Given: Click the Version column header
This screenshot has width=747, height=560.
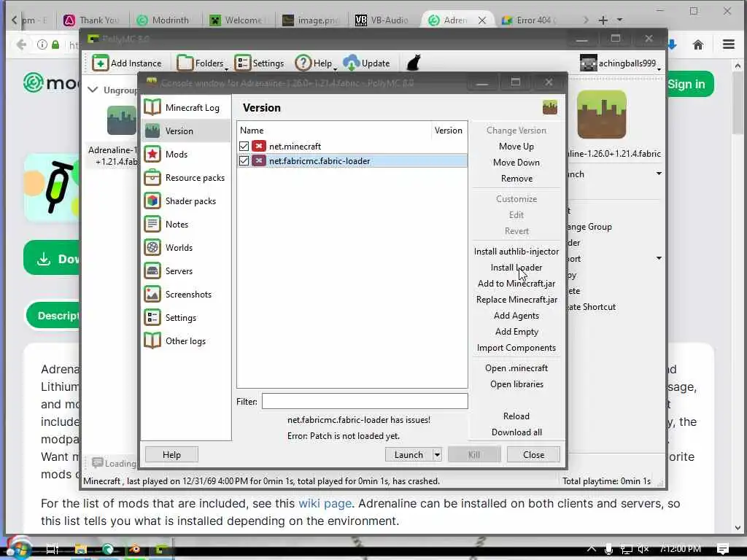Looking at the screenshot, I should coord(449,131).
